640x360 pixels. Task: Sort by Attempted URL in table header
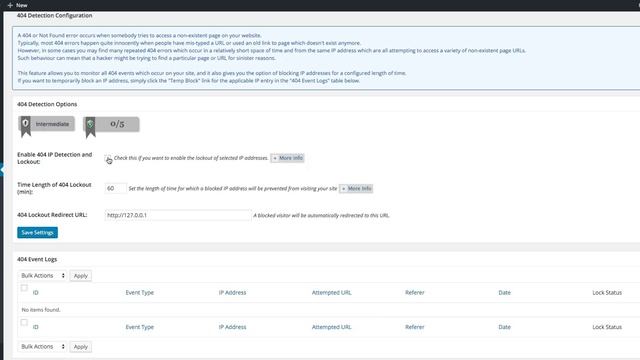pos(331,293)
